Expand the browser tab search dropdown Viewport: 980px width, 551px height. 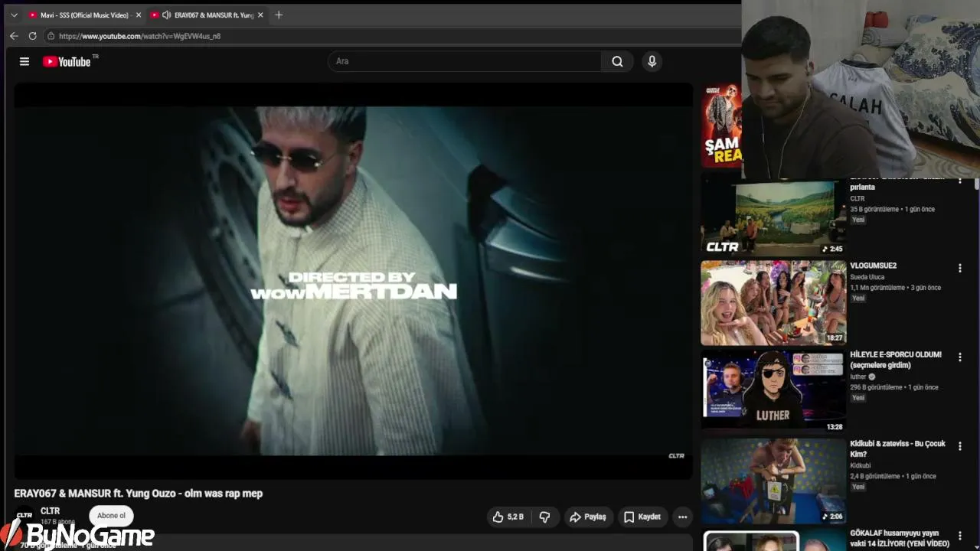[14, 15]
